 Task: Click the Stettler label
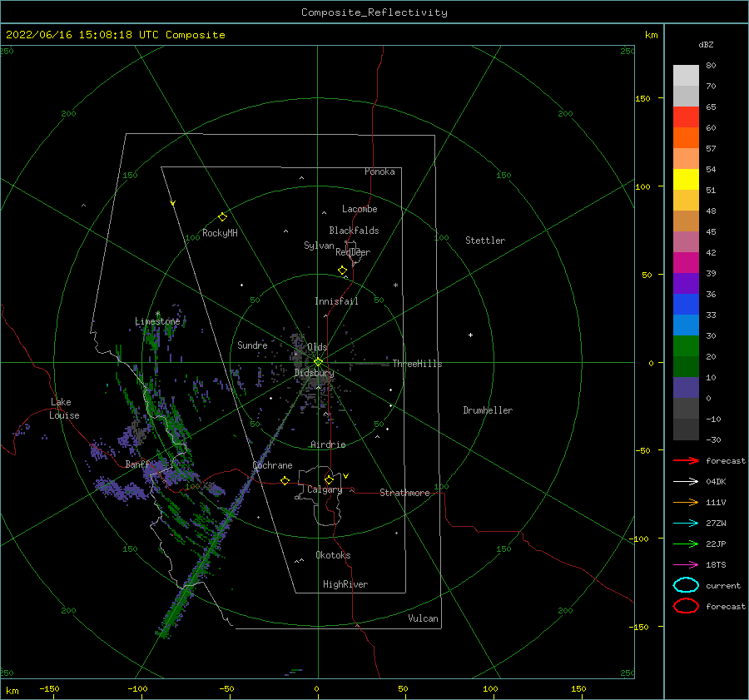tap(485, 241)
